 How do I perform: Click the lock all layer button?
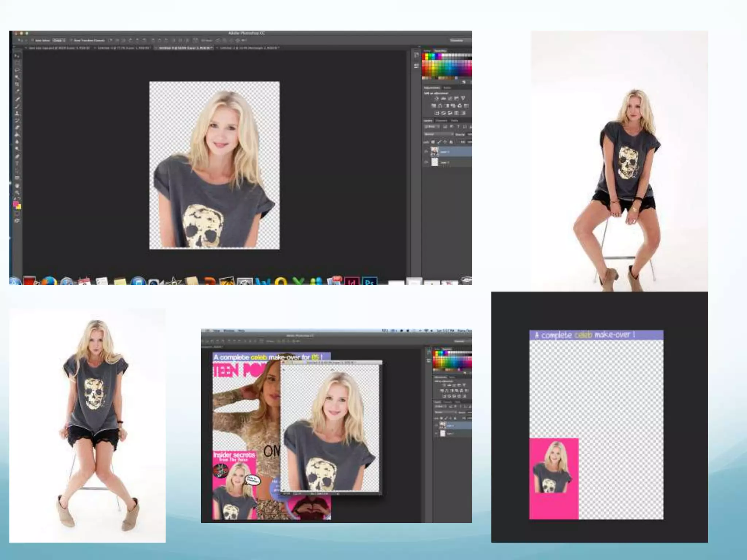(451, 142)
